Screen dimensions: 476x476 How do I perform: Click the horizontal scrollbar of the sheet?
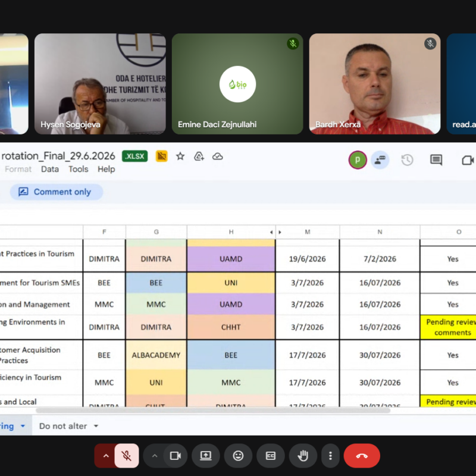coord(212,411)
